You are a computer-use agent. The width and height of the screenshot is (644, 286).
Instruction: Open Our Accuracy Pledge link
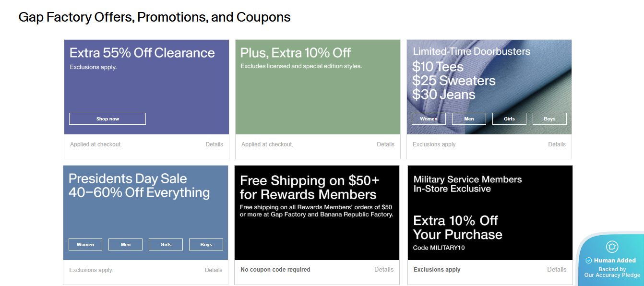(612, 275)
